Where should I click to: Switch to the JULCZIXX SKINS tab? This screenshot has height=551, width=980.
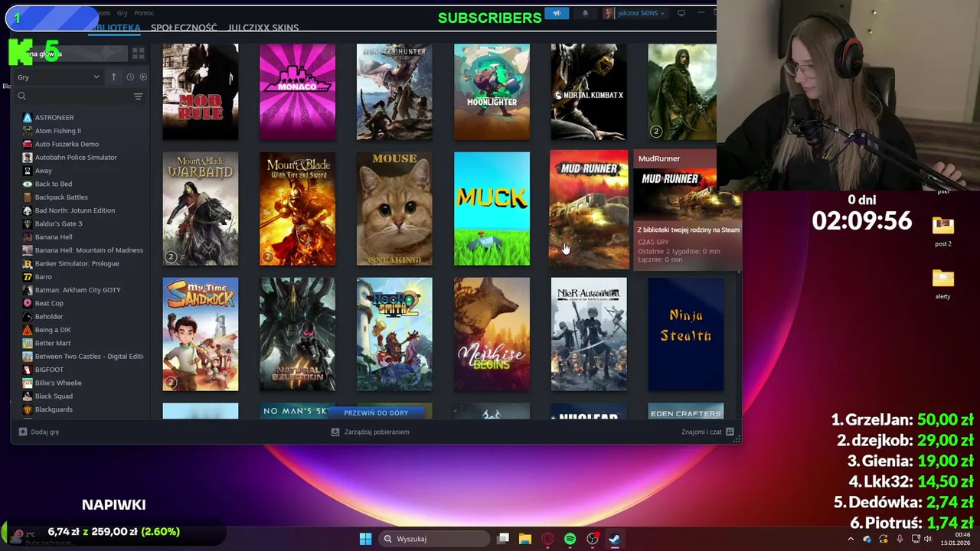pyautogui.click(x=263, y=28)
